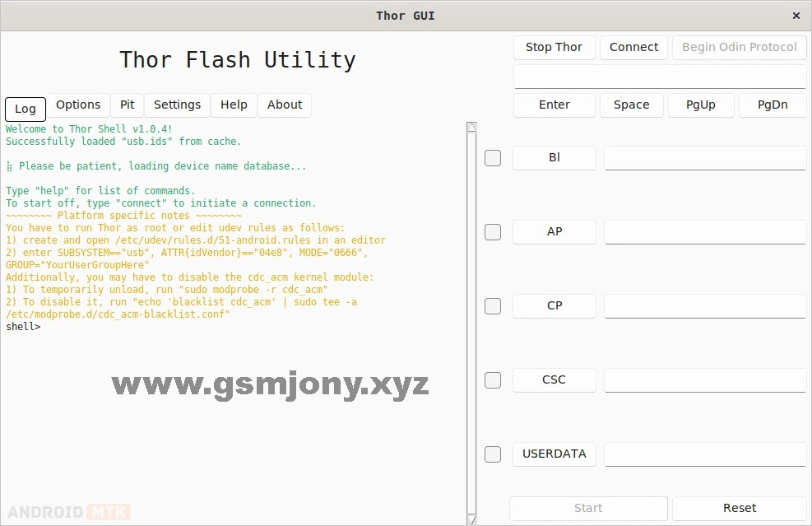Click the USERDATA file path field

point(705,454)
